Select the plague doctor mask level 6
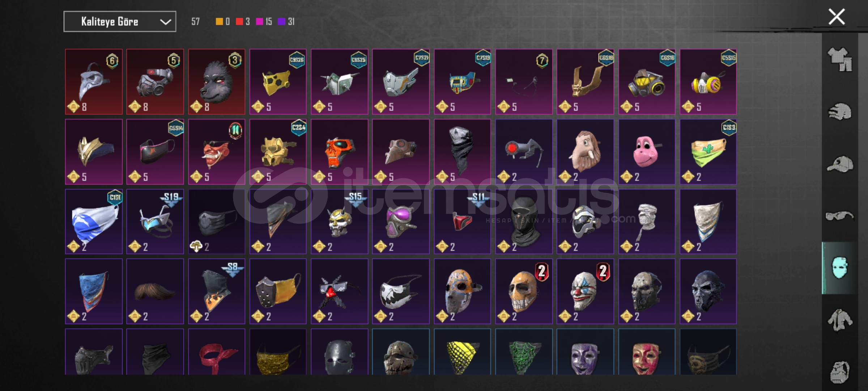 [x=94, y=82]
